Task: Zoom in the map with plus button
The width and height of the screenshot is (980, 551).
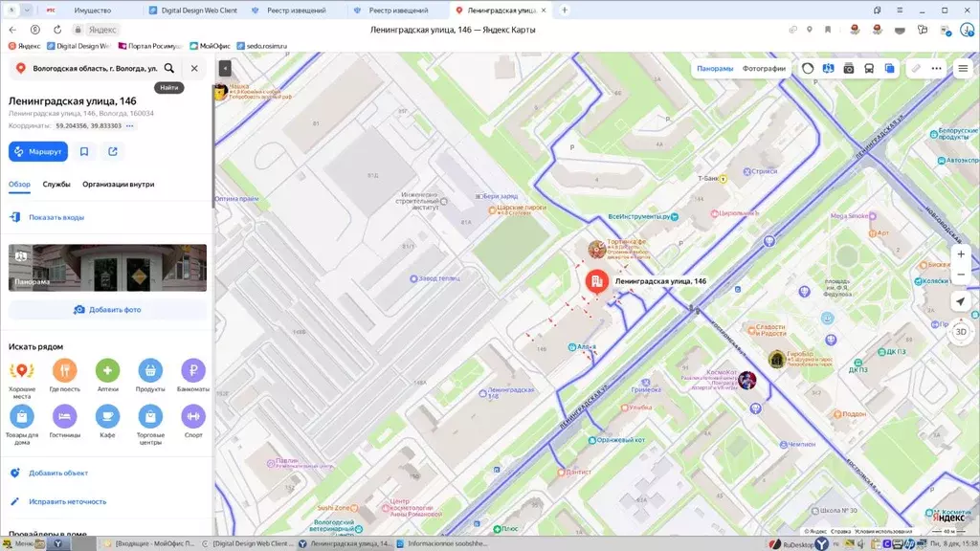Action: (961, 255)
